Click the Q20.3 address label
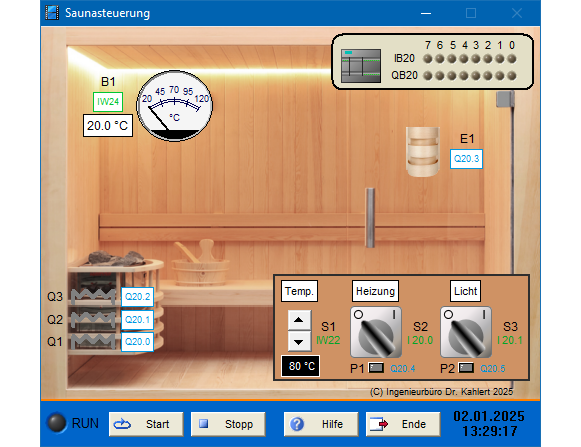 466,159
